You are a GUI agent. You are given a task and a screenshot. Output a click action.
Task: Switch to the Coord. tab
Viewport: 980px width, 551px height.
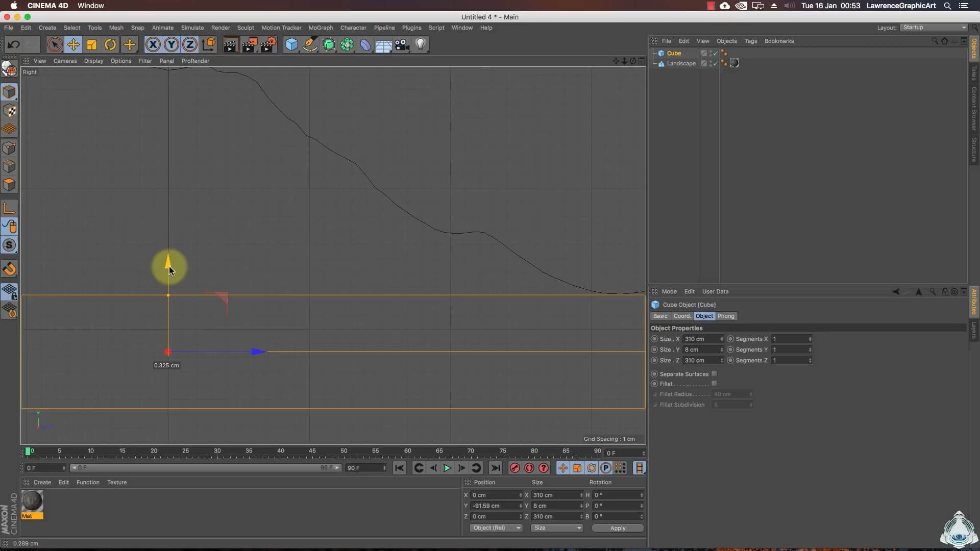682,316
